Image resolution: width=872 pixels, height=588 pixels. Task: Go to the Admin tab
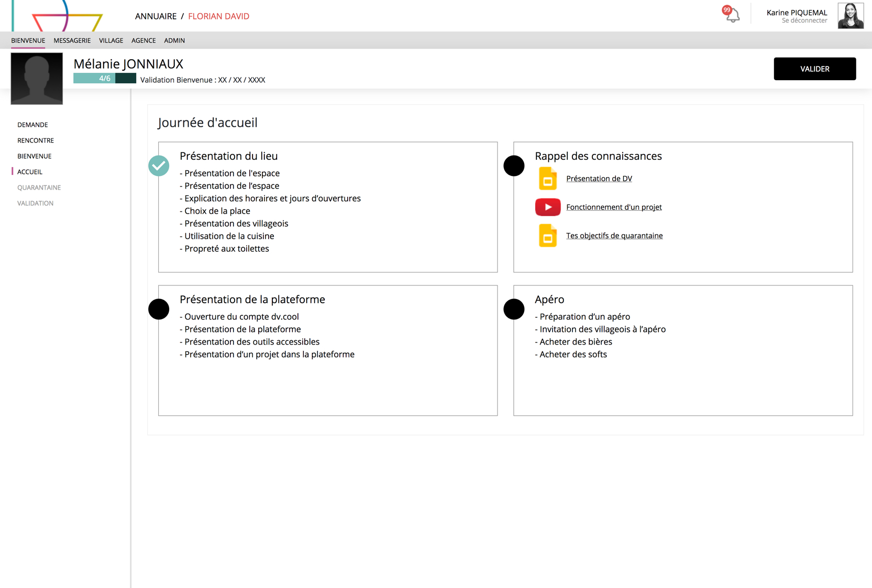(174, 40)
